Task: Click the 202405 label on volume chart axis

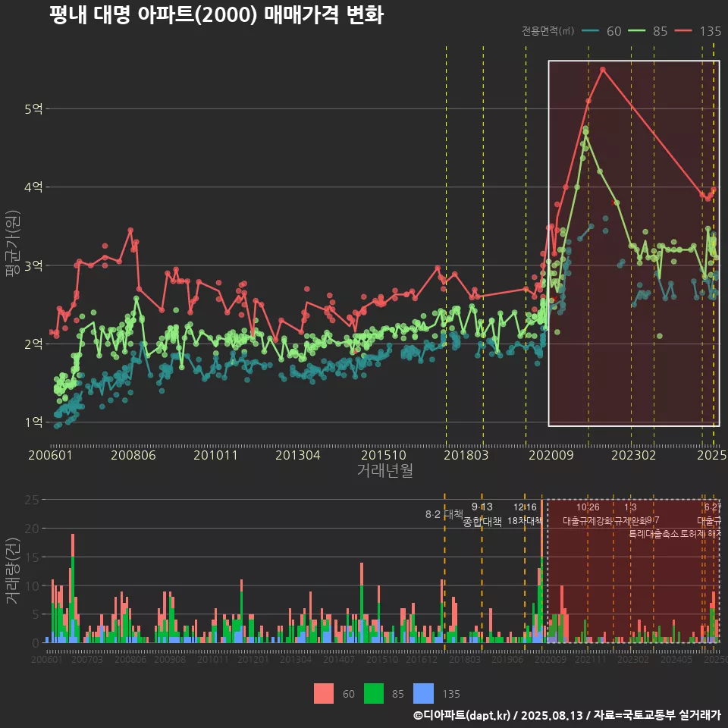Action: tap(676, 659)
